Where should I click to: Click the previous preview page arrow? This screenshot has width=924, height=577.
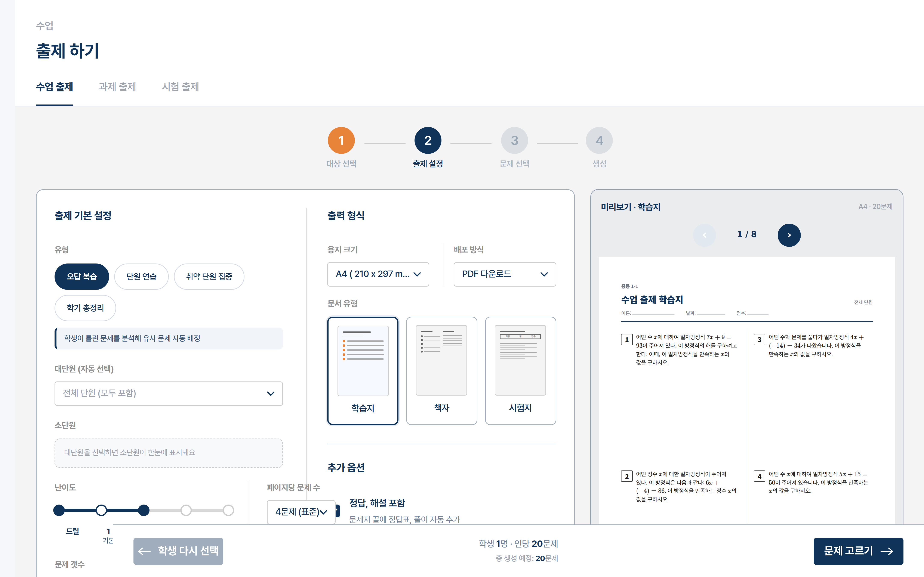click(704, 235)
